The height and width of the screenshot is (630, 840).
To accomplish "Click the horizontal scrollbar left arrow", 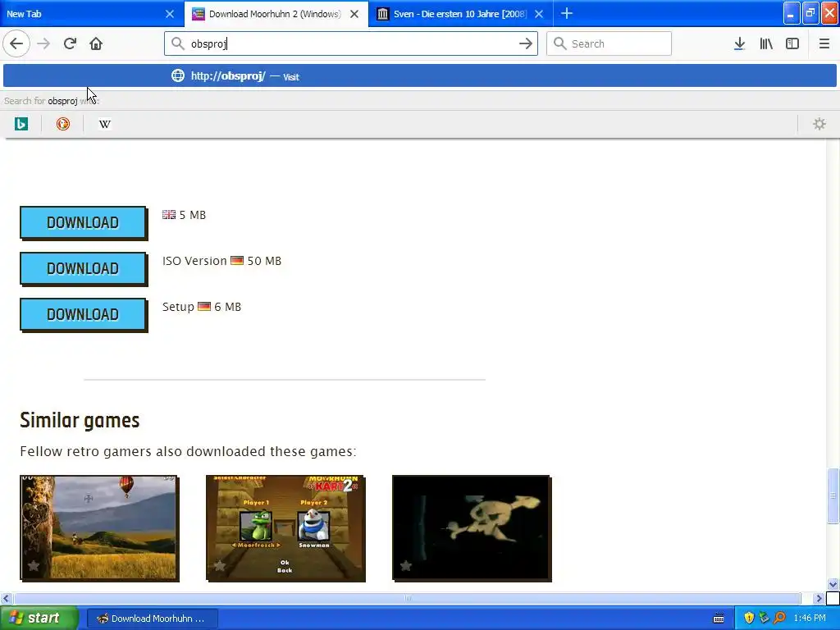I will point(7,598).
